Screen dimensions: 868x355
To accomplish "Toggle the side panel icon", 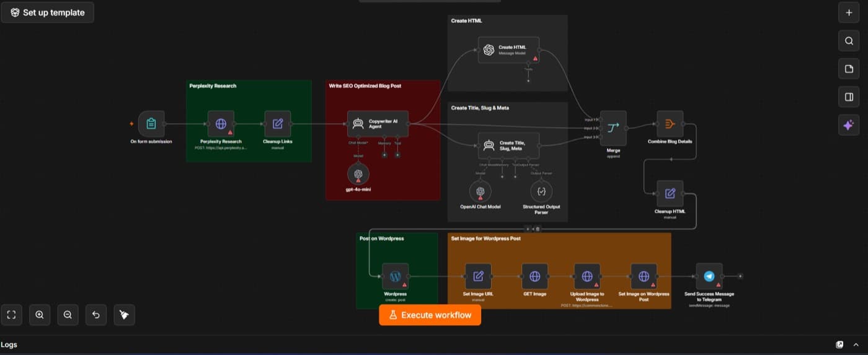I will point(849,97).
